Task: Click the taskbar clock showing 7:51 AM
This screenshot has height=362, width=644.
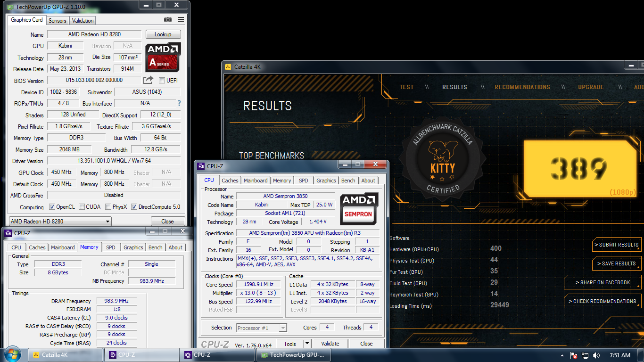Action: [620, 355]
